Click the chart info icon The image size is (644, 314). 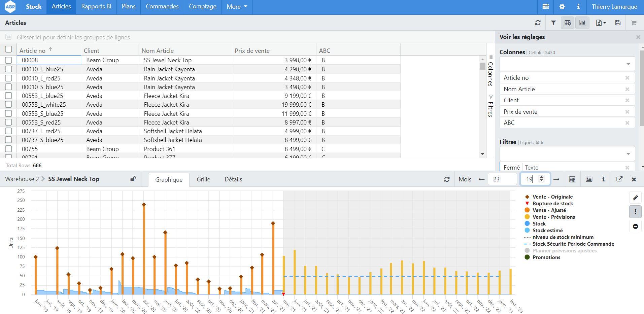tap(603, 179)
